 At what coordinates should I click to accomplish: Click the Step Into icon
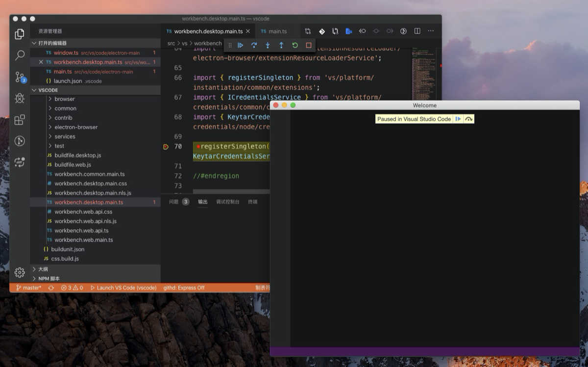268,45
